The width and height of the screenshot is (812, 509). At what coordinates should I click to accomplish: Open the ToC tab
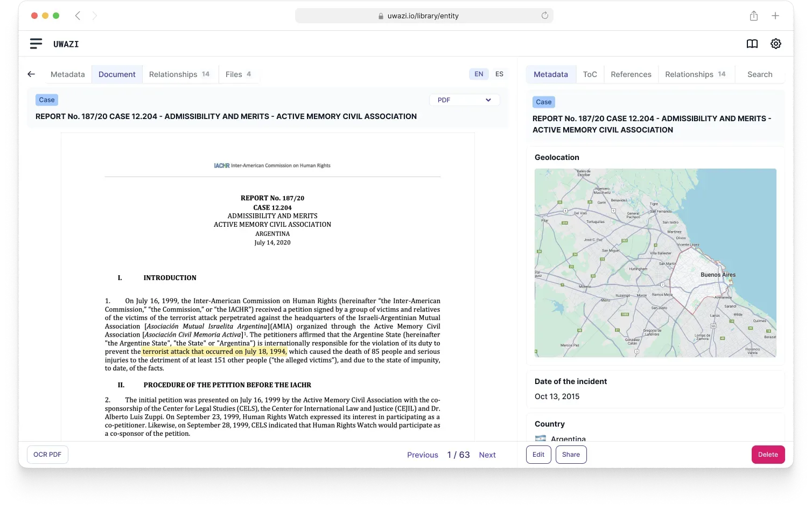pyautogui.click(x=590, y=74)
